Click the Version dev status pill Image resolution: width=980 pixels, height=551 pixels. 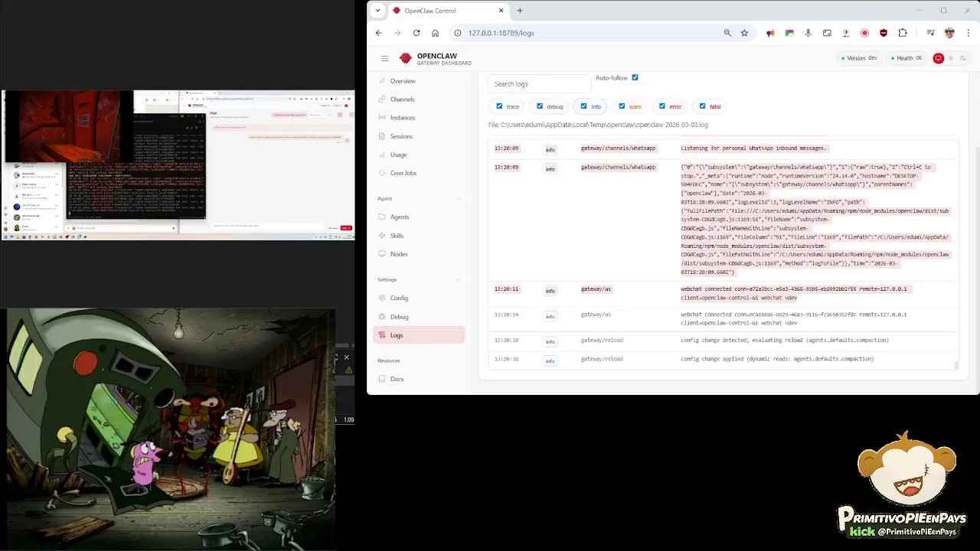(x=860, y=58)
